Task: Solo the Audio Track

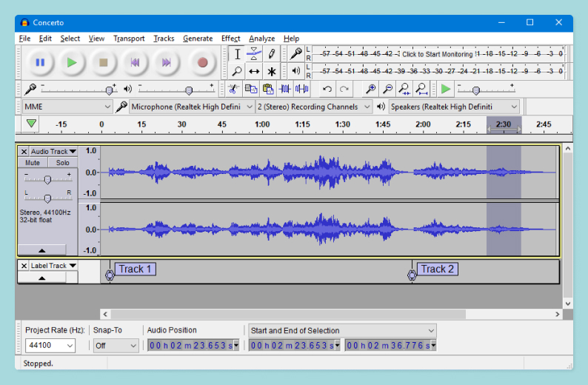Action: point(63,163)
